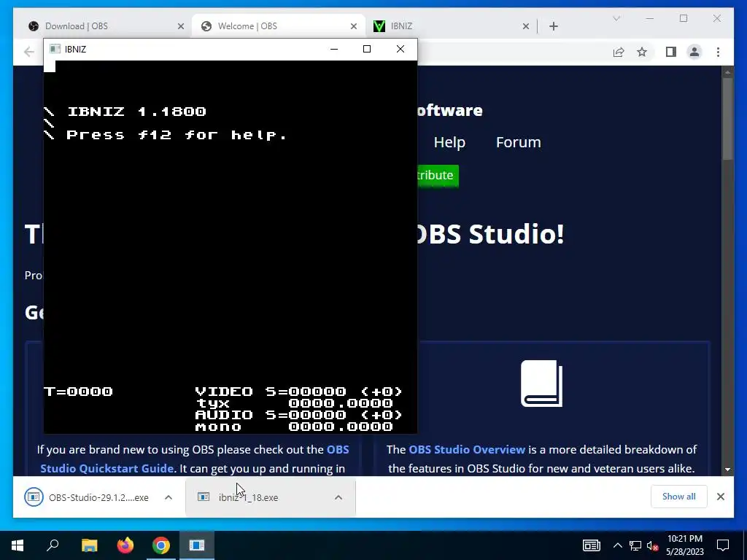This screenshot has height=560, width=747.
Task: Click the book icon in Overview card
Action: click(x=542, y=384)
